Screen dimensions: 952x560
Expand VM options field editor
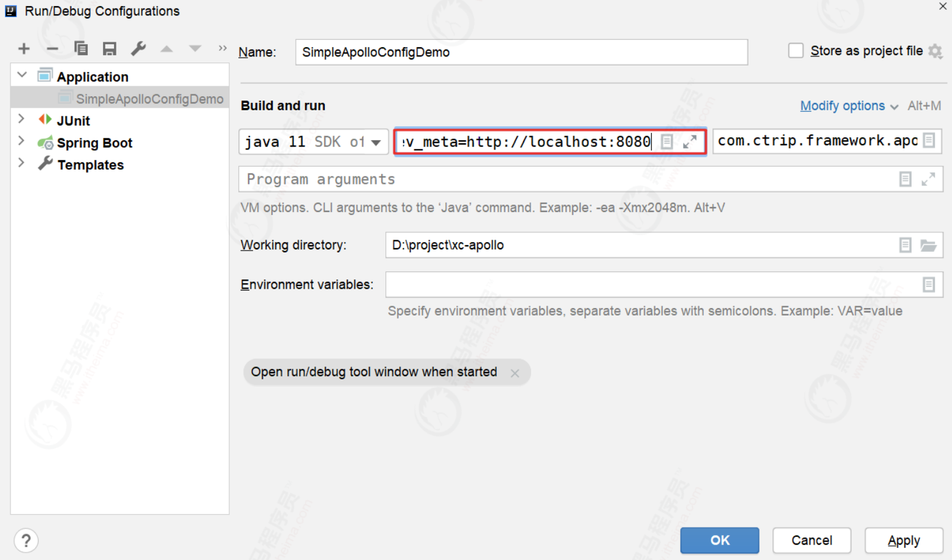(x=690, y=142)
